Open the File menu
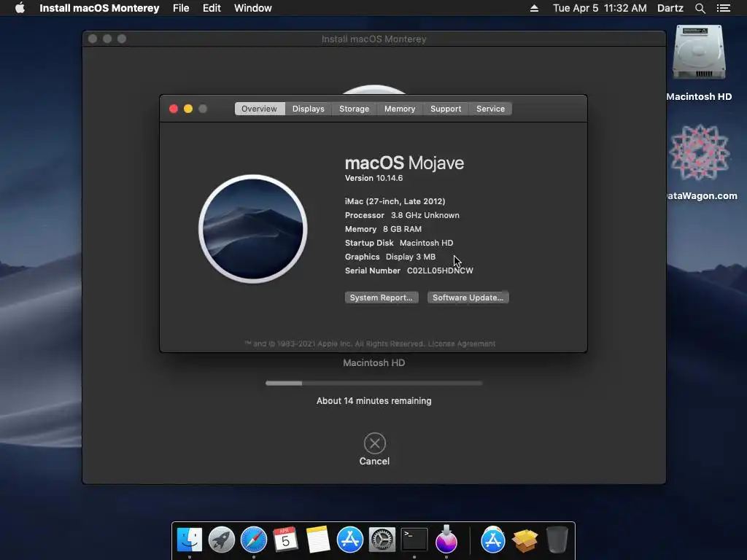The width and height of the screenshot is (747, 560). click(181, 8)
